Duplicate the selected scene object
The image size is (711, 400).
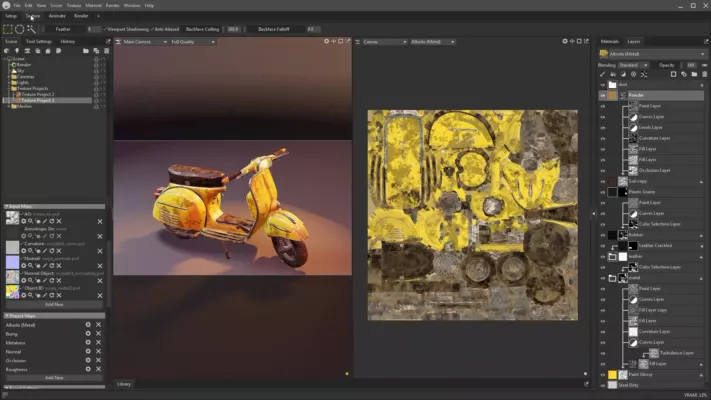(96, 51)
